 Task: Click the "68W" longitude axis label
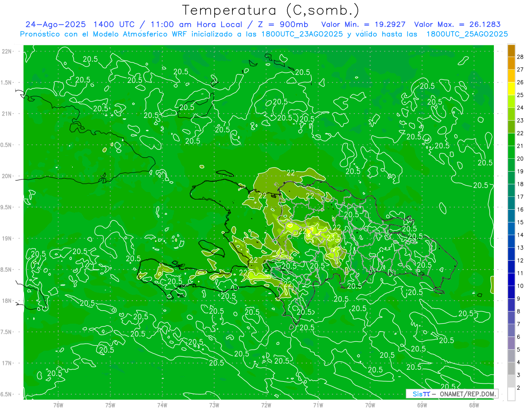[x=474, y=405]
